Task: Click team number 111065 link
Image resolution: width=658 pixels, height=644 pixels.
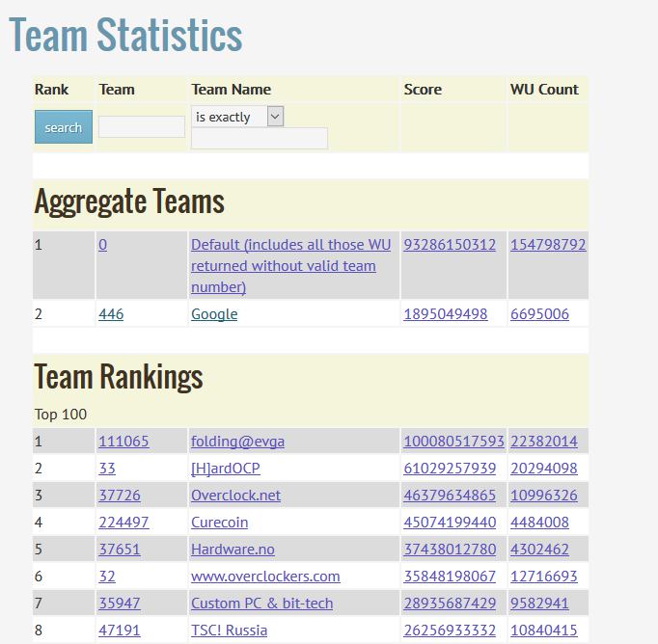Action: tap(123, 442)
